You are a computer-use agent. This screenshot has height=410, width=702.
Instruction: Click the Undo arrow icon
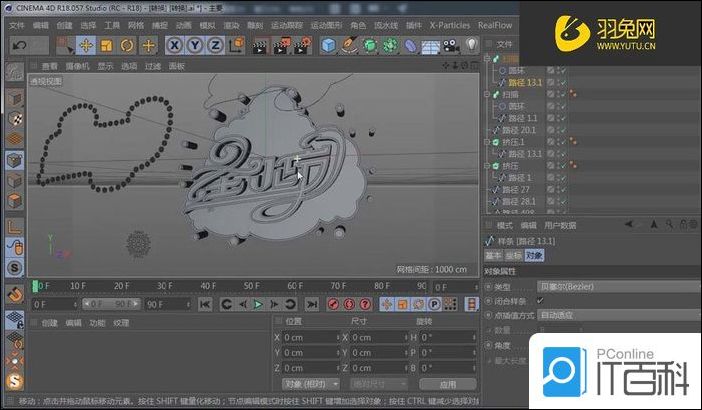19,45
